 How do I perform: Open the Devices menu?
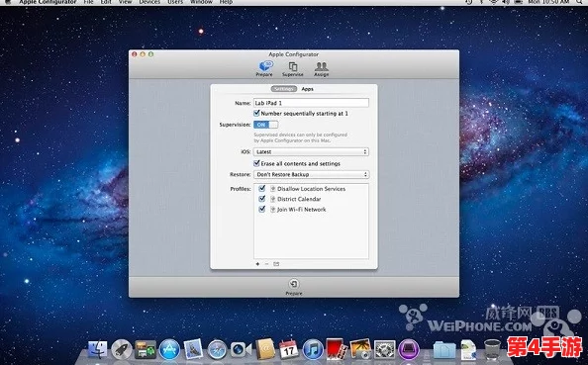pyautogui.click(x=149, y=2)
